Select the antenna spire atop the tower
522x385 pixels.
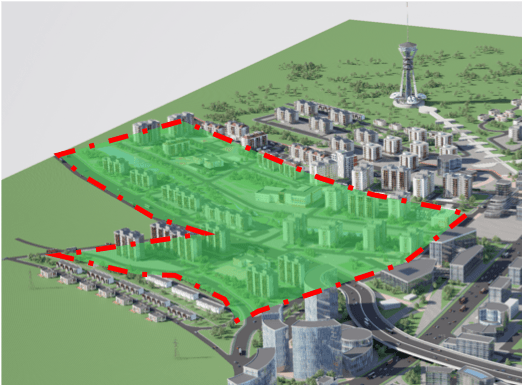coord(407,23)
